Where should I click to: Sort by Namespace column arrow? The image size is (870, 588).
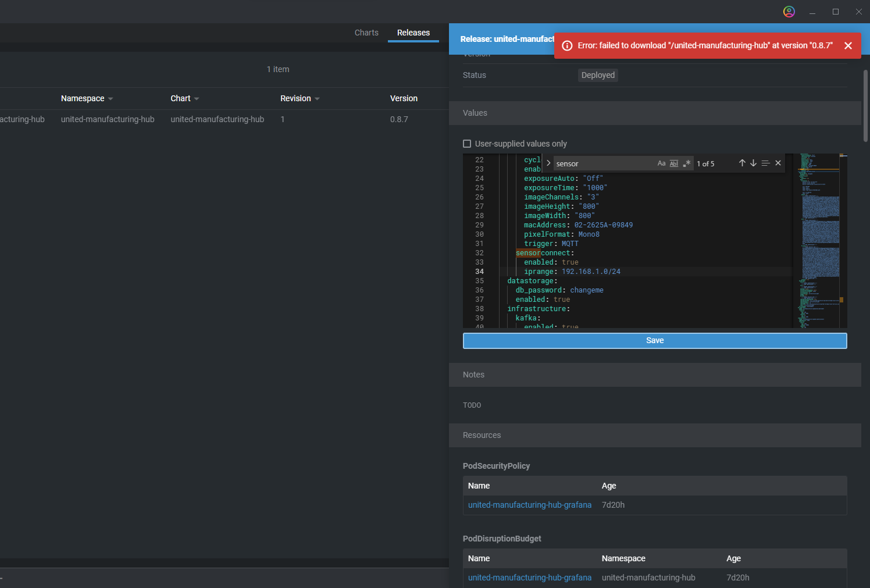pyautogui.click(x=110, y=99)
